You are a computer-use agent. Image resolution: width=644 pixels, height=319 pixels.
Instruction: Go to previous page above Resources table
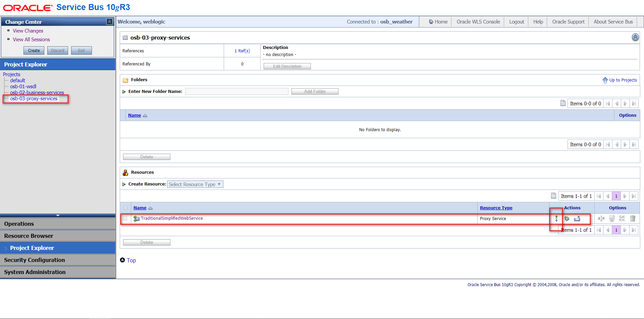tap(608, 196)
